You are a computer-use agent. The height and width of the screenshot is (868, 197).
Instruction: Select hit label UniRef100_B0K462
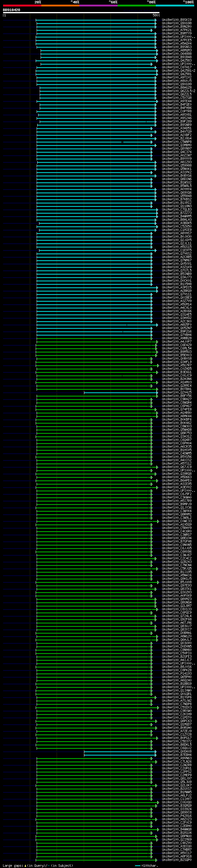click(x=176, y=423)
